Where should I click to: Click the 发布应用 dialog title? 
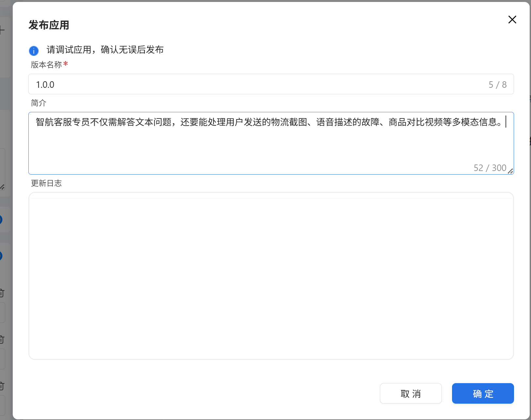tap(48, 25)
